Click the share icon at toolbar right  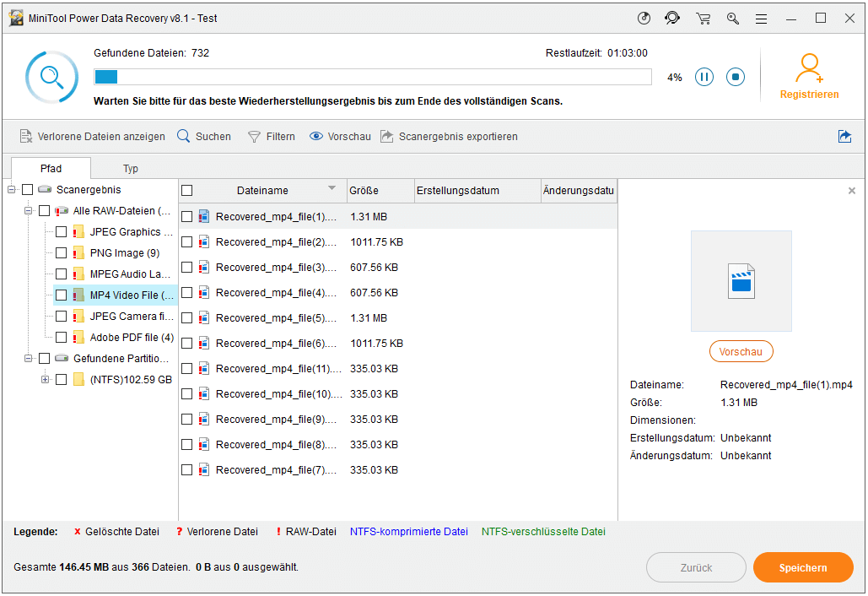point(844,136)
